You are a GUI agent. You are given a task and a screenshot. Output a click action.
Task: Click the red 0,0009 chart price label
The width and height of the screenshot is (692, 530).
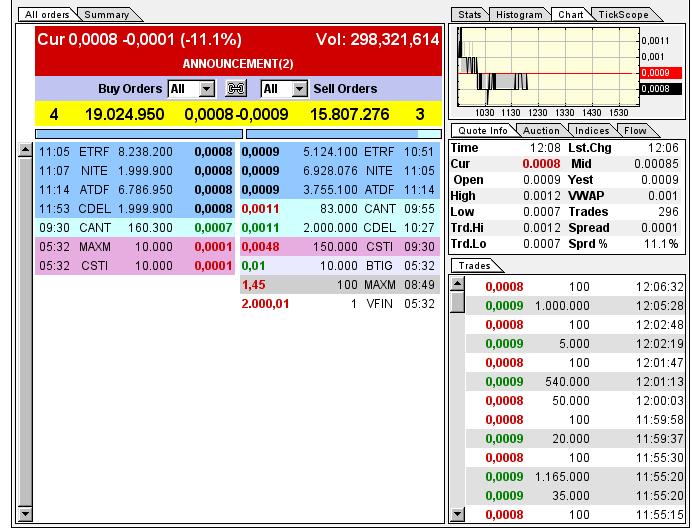660,72
